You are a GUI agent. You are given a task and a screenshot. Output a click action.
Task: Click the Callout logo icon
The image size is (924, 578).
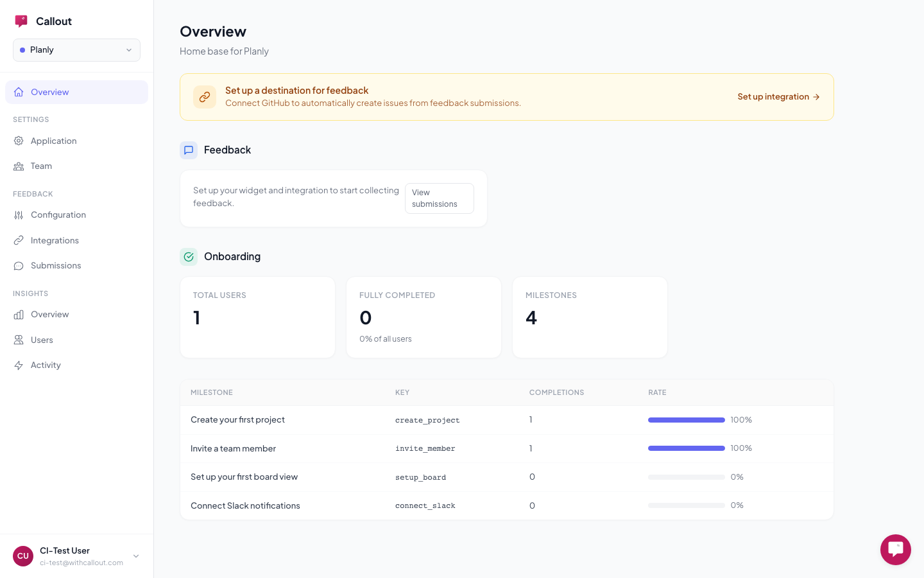[x=21, y=21]
